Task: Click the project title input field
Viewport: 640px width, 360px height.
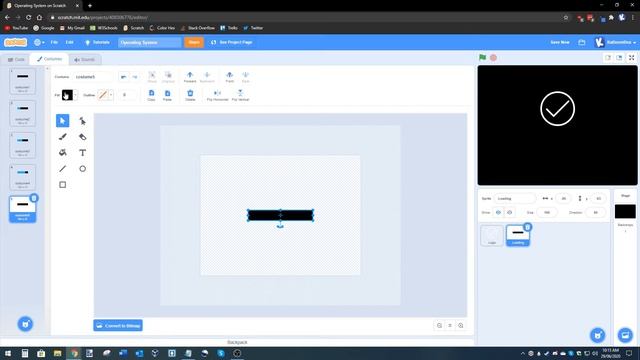Action: (x=150, y=42)
